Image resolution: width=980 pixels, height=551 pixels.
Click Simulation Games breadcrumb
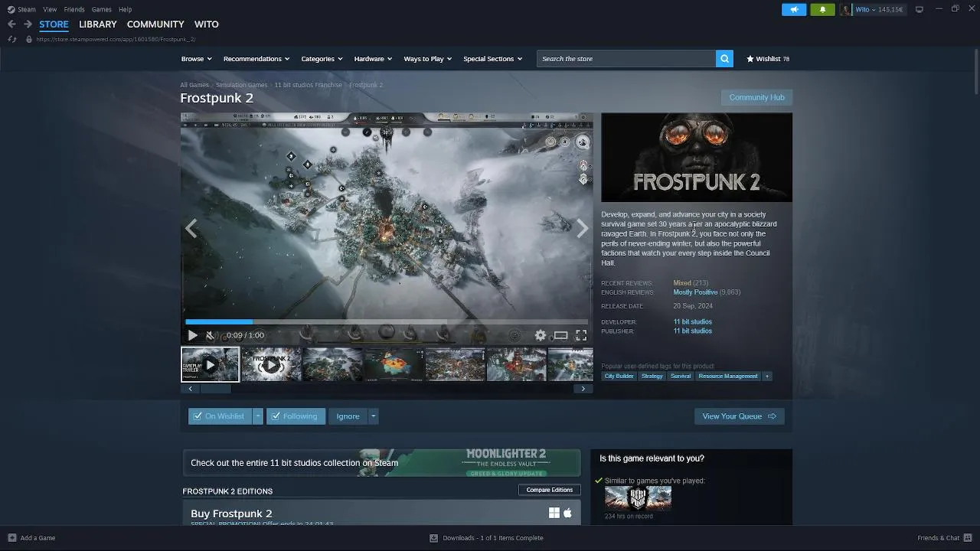coord(241,85)
